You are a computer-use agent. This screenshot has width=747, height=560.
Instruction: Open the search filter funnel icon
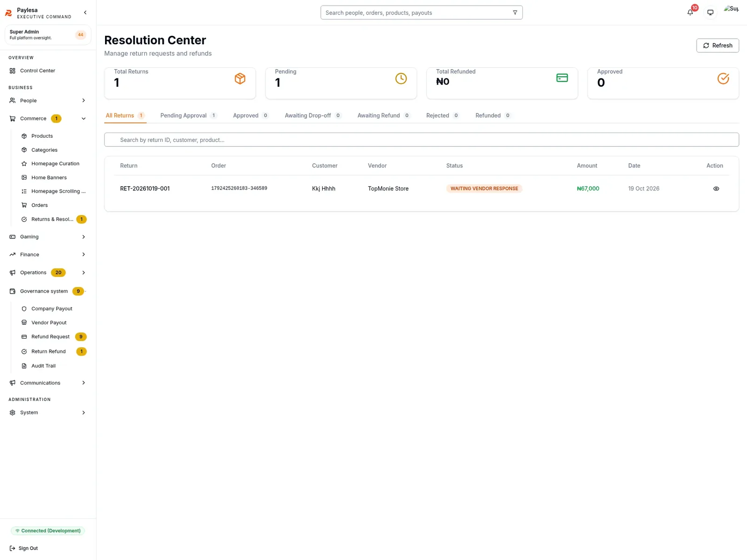(x=515, y=13)
